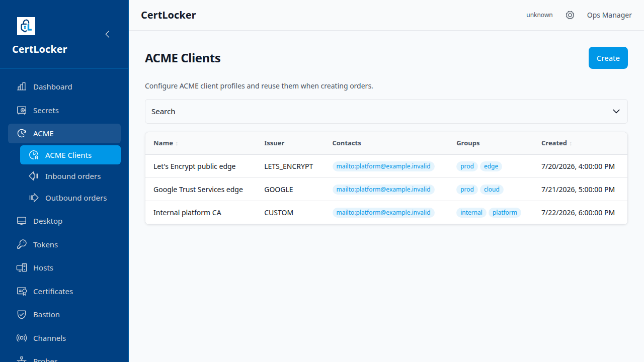This screenshot has width=644, height=362.
Task: Click the Inbound orders arrow icon
Action: click(34, 176)
